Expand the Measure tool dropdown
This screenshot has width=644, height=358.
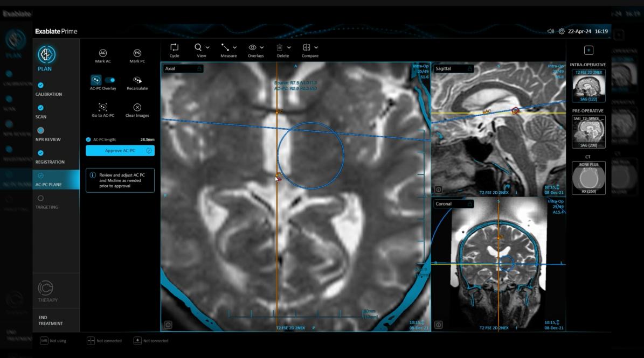(x=234, y=47)
